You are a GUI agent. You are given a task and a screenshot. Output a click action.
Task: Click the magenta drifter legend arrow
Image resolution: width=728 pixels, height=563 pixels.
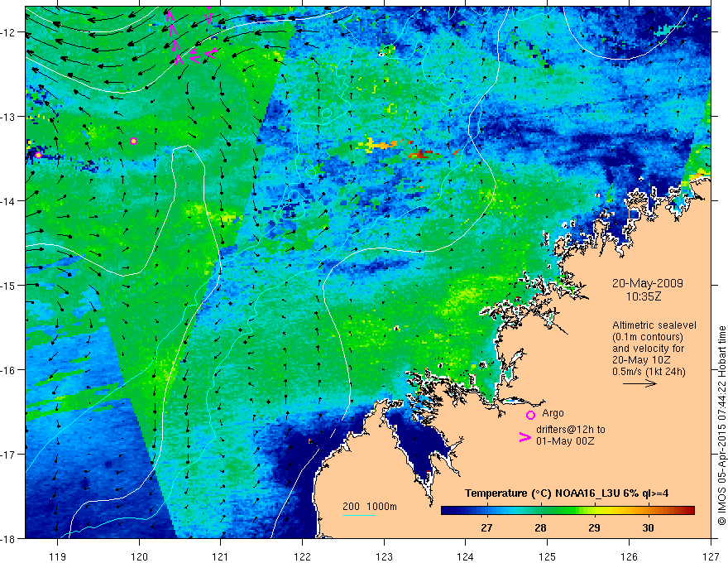point(525,437)
